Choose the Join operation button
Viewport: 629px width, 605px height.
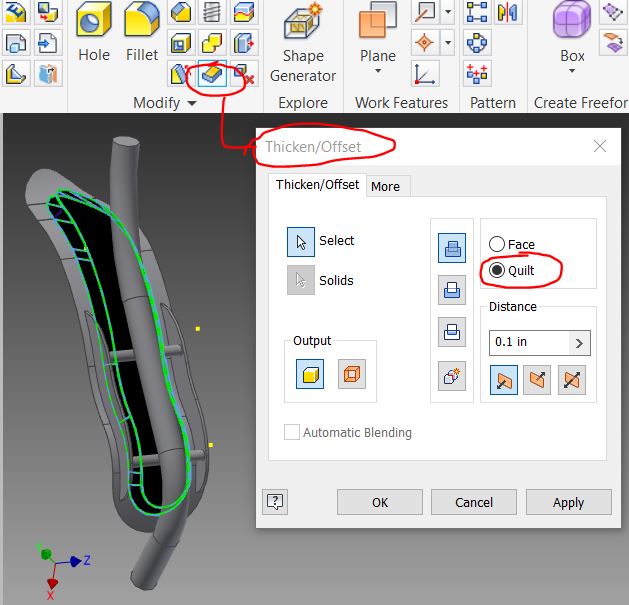452,248
